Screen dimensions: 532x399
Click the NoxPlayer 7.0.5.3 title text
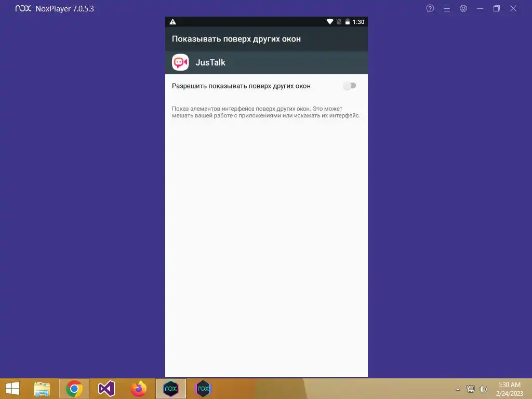(64, 9)
